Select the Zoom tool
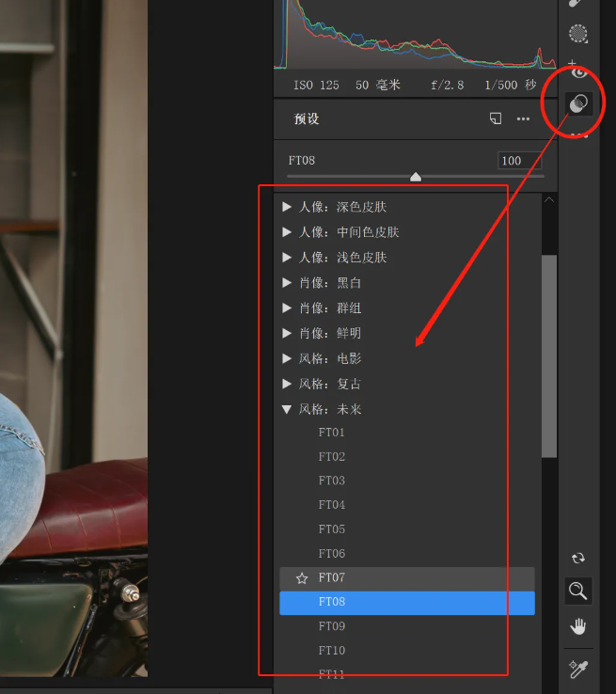The image size is (616, 694). pos(578,591)
